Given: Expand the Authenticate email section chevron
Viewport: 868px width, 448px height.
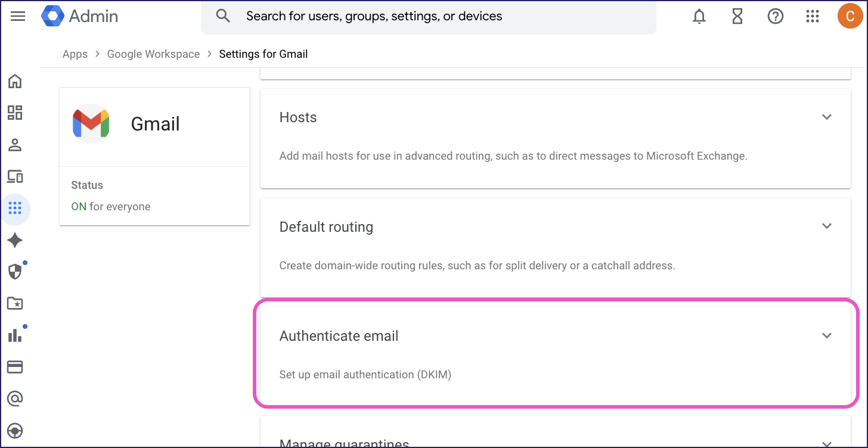Looking at the screenshot, I should pos(827,336).
